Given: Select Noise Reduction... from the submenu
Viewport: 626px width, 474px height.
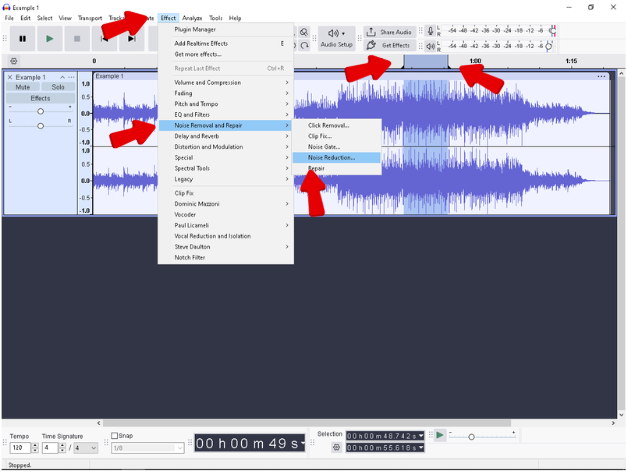Looking at the screenshot, I should pyautogui.click(x=331, y=157).
